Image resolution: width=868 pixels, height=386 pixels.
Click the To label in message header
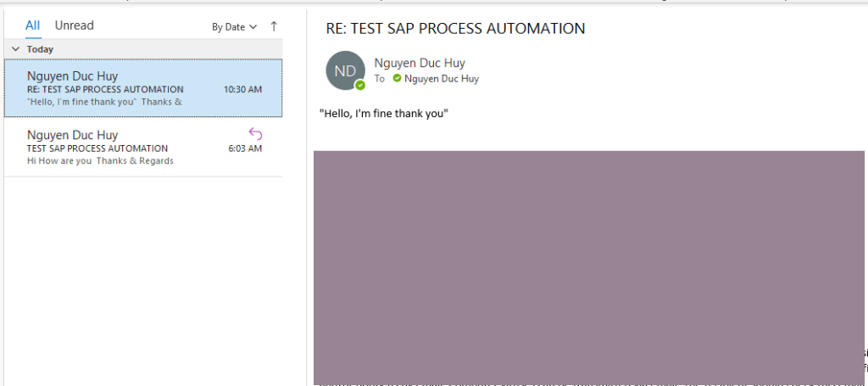coord(380,79)
